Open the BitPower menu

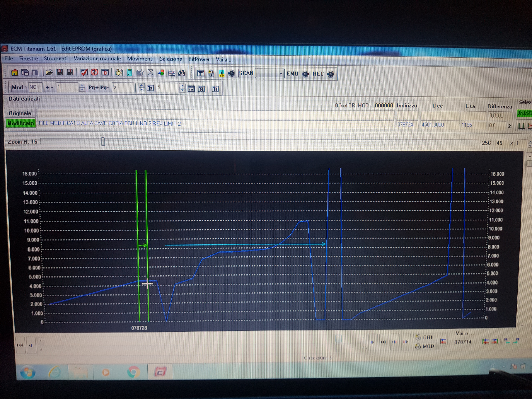pyautogui.click(x=199, y=59)
